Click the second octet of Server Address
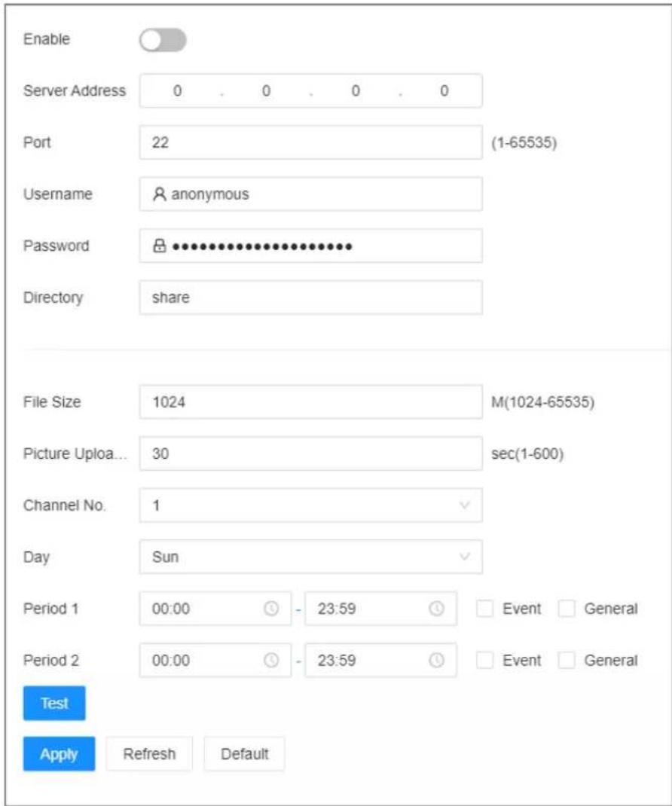 (x=267, y=91)
